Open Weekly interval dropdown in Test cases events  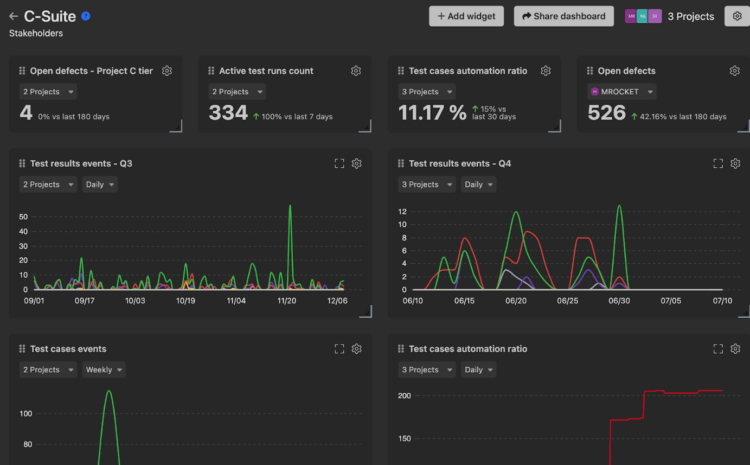[104, 369]
